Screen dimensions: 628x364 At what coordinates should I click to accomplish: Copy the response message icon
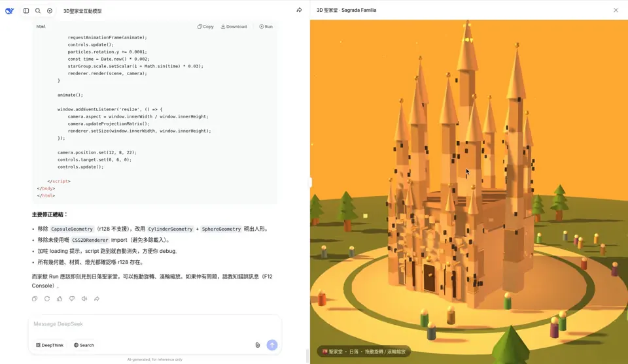point(35,299)
